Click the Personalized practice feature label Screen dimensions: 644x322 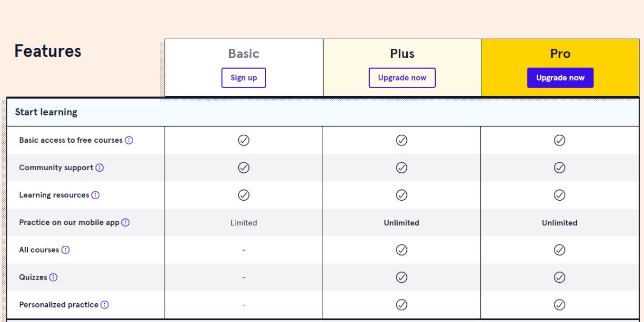tap(58, 304)
